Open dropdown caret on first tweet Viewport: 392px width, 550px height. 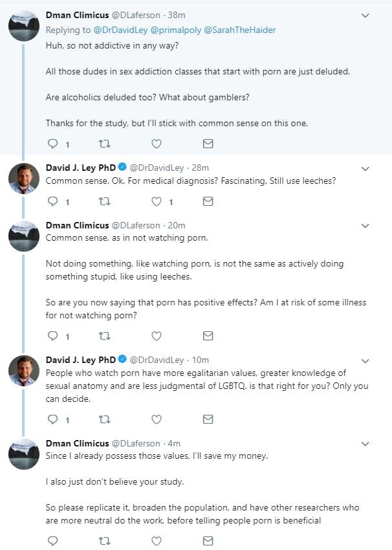click(365, 16)
